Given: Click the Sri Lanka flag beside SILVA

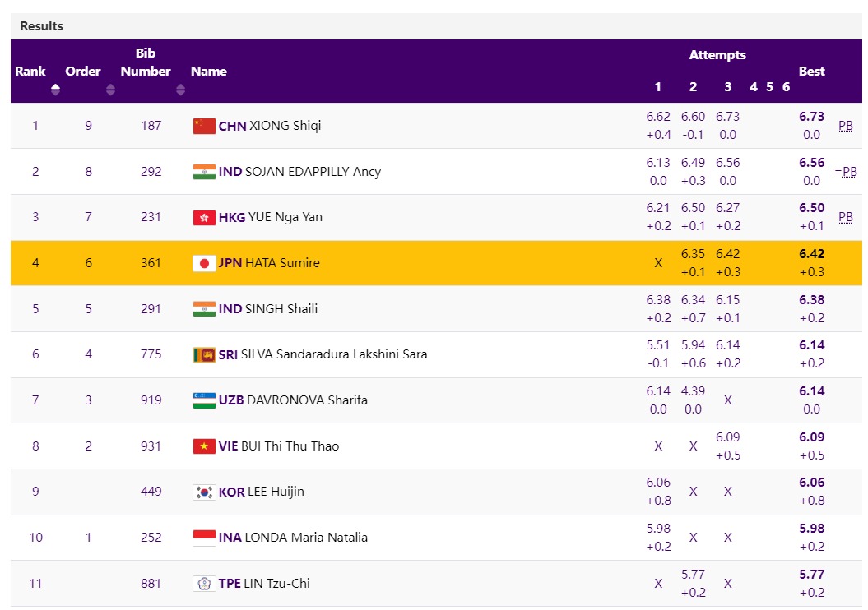Looking at the screenshot, I should tap(204, 354).
